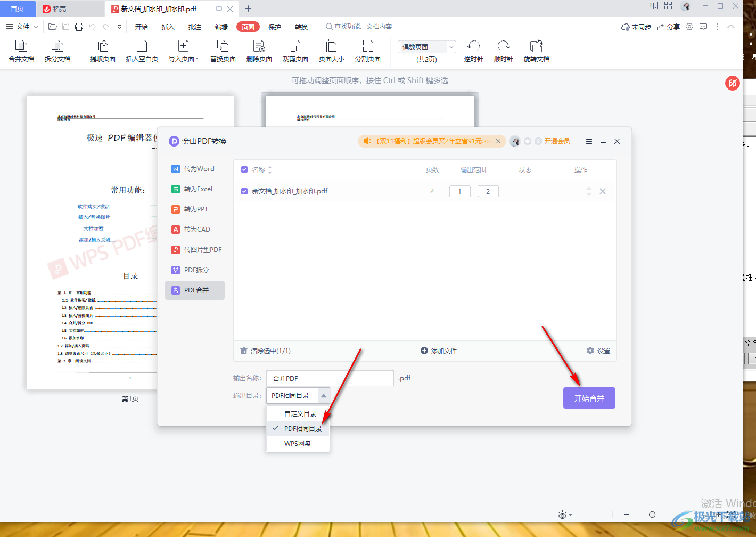Switch to the 保护 ribbon tab
Screen dimensions: 756x537
(274, 27)
